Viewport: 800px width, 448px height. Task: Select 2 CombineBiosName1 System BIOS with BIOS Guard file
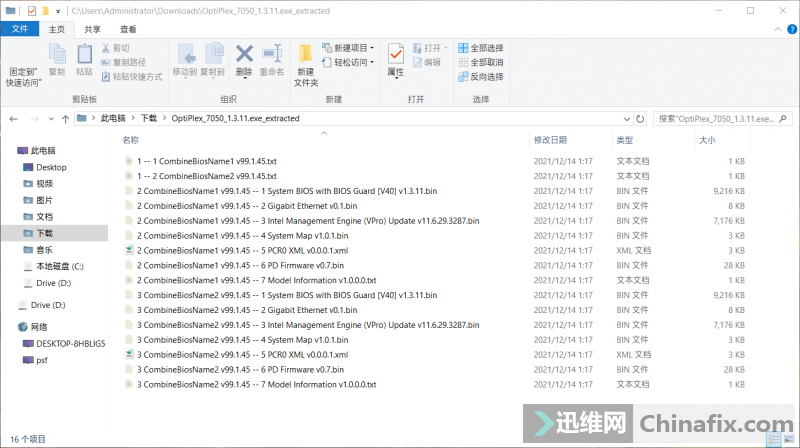(x=287, y=191)
